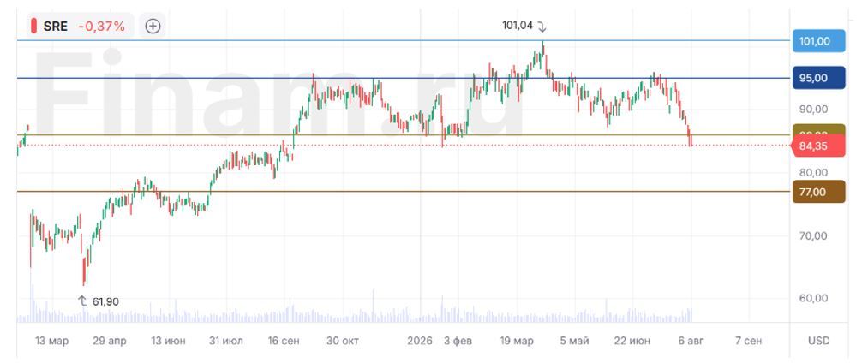
Task: Click the 13 мар date label
Action: [52, 341]
